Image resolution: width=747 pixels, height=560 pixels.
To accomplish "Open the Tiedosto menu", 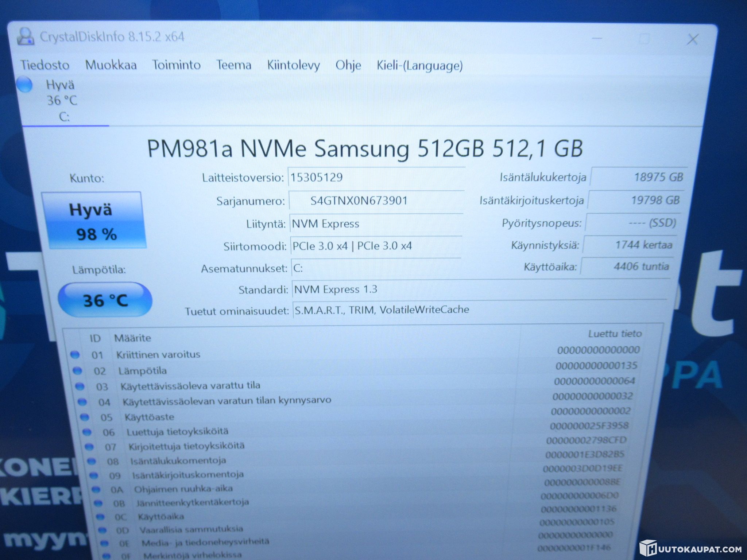I will pyautogui.click(x=44, y=65).
